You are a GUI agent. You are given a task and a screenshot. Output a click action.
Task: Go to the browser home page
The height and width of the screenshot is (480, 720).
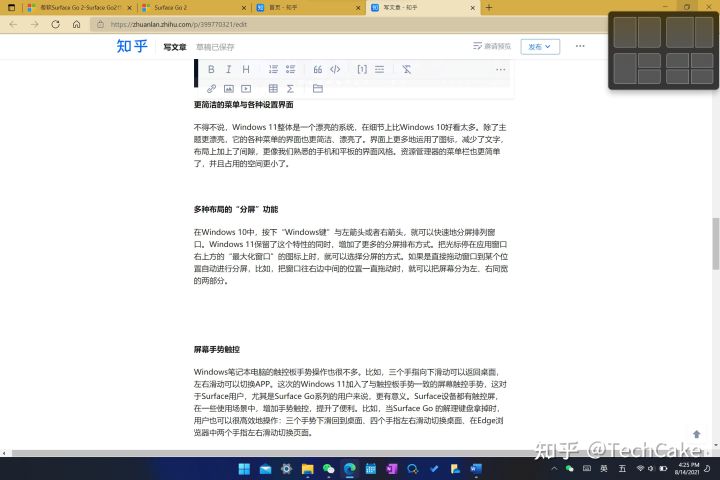point(77,24)
